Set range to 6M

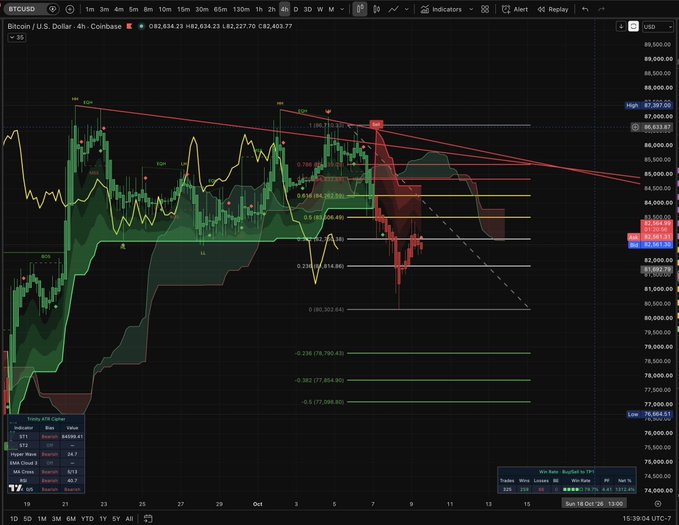(x=71, y=519)
